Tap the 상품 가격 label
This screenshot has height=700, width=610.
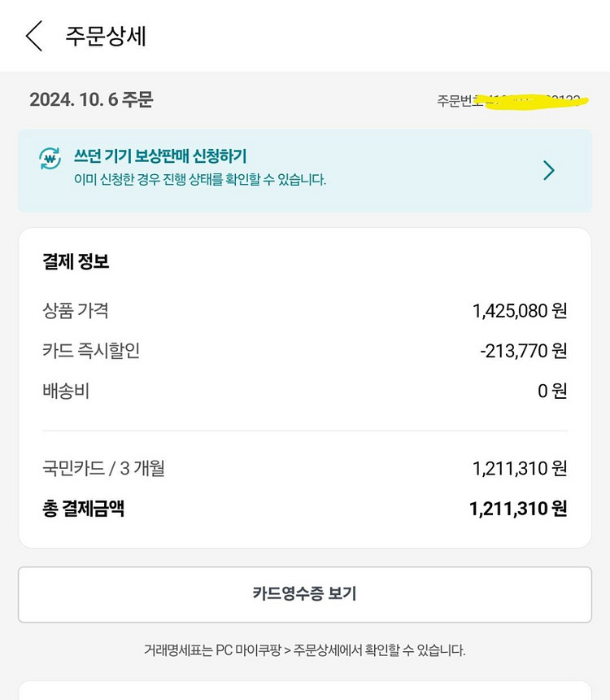(x=76, y=310)
